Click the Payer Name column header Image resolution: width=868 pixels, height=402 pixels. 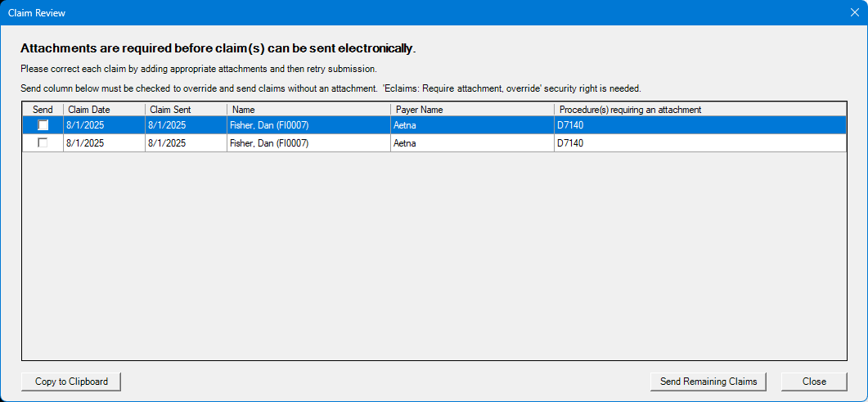pos(472,110)
